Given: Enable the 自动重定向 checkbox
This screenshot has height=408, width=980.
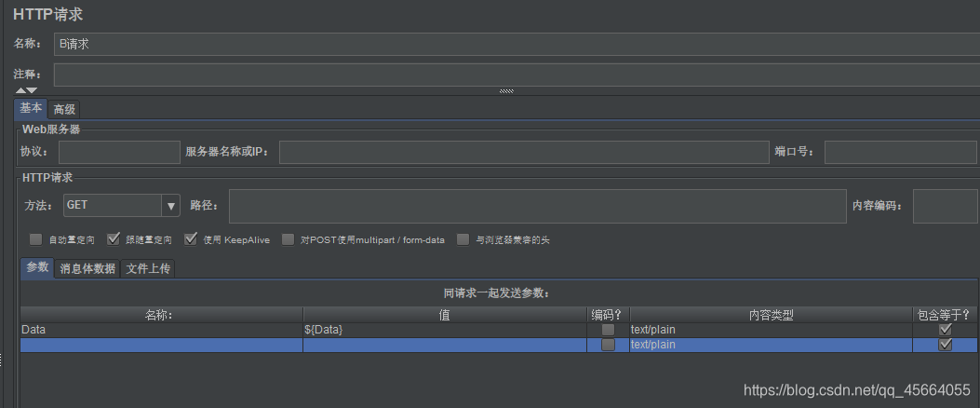Looking at the screenshot, I should (x=35, y=239).
